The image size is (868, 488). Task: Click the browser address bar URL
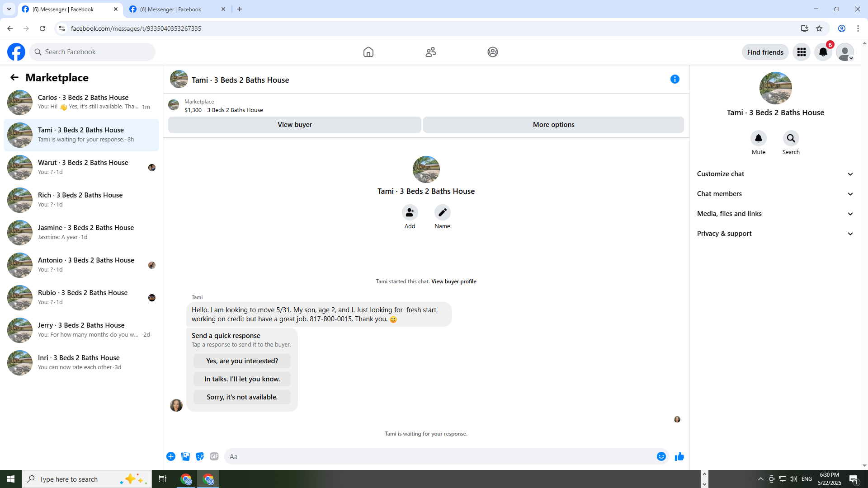pos(136,28)
